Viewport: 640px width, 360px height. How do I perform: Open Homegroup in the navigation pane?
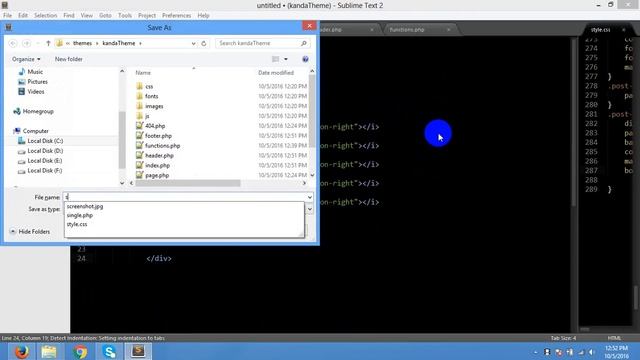point(38,111)
